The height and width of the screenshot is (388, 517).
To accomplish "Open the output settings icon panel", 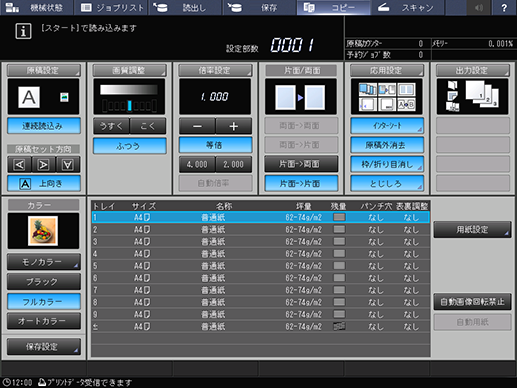I will click(x=472, y=97).
